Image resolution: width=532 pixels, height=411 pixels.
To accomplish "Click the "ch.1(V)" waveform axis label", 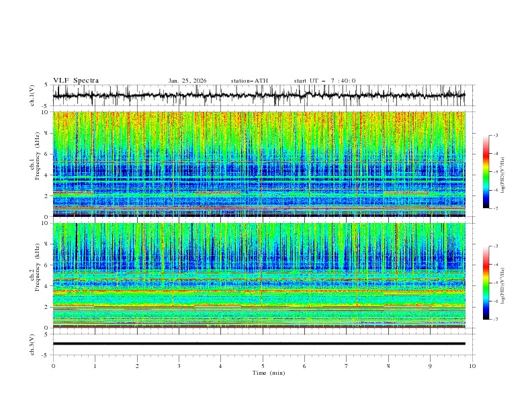I will coord(32,95).
